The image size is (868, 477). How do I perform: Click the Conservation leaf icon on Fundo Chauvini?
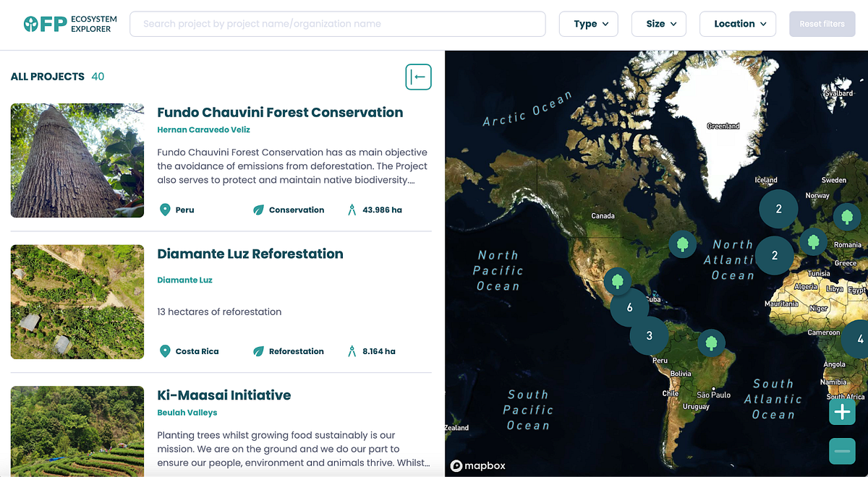click(259, 210)
